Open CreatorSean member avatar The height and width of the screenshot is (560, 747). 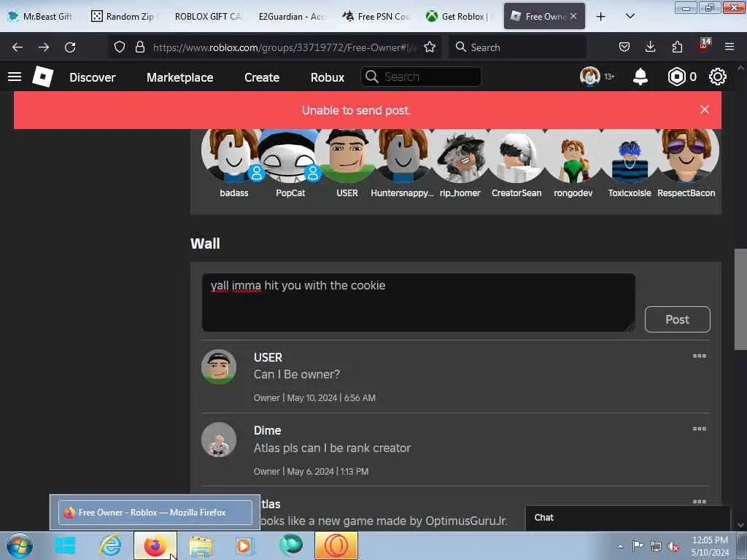(516, 156)
